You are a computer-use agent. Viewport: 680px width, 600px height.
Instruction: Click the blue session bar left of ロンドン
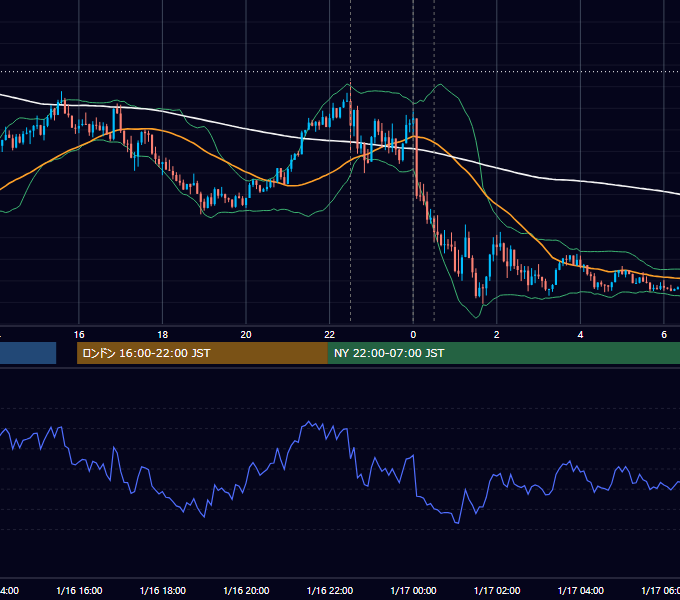pyautogui.click(x=28, y=353)
